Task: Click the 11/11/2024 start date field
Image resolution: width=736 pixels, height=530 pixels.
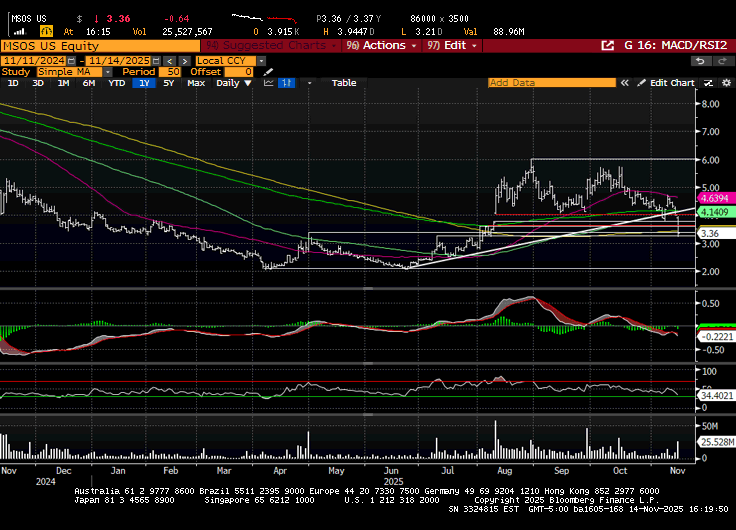Action: [34, 61]
